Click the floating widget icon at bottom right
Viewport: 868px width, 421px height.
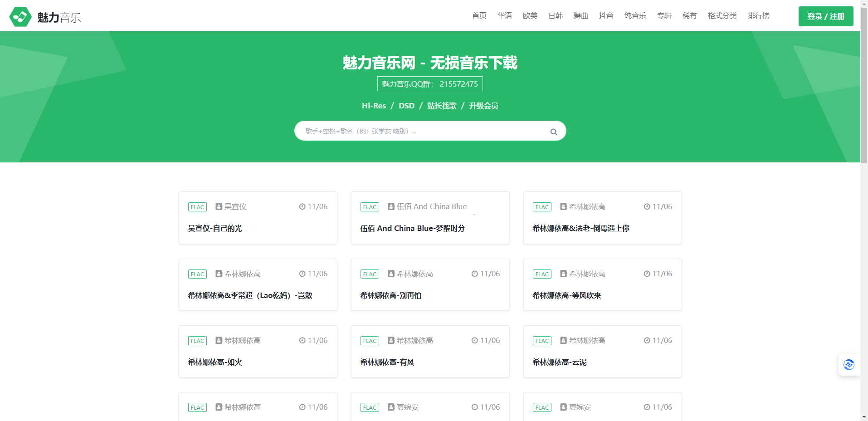pyautogui.click(x=848, y=364)
